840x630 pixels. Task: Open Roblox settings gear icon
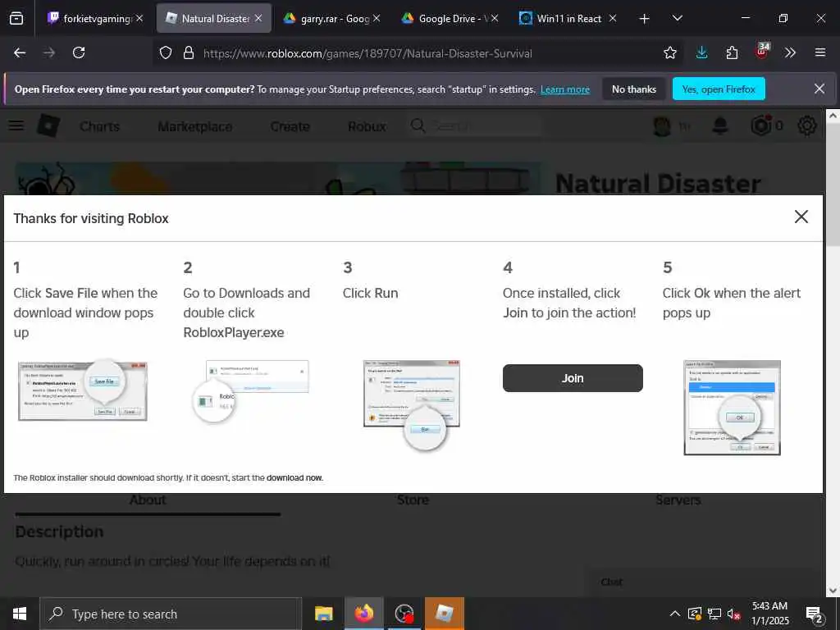pos(807,126)
